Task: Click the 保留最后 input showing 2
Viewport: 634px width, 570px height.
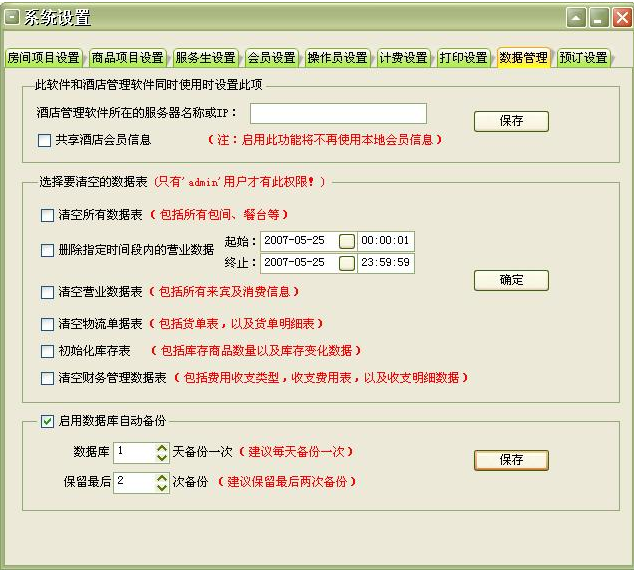Action: [x=135, y=483]
